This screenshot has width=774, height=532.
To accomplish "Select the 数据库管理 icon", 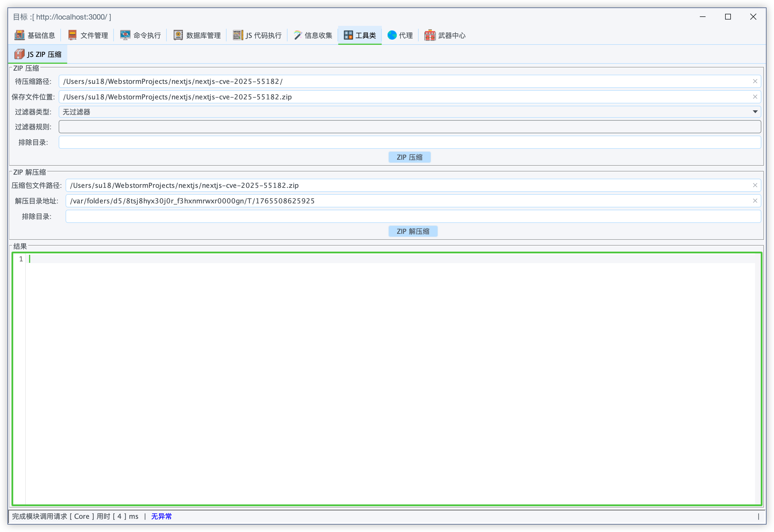I will (178, 35).
